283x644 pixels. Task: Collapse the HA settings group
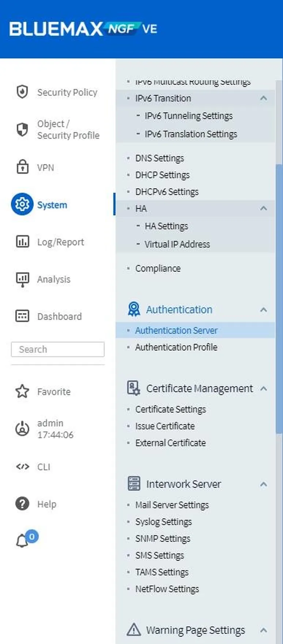pyautogui.click(x=264, y=208)
